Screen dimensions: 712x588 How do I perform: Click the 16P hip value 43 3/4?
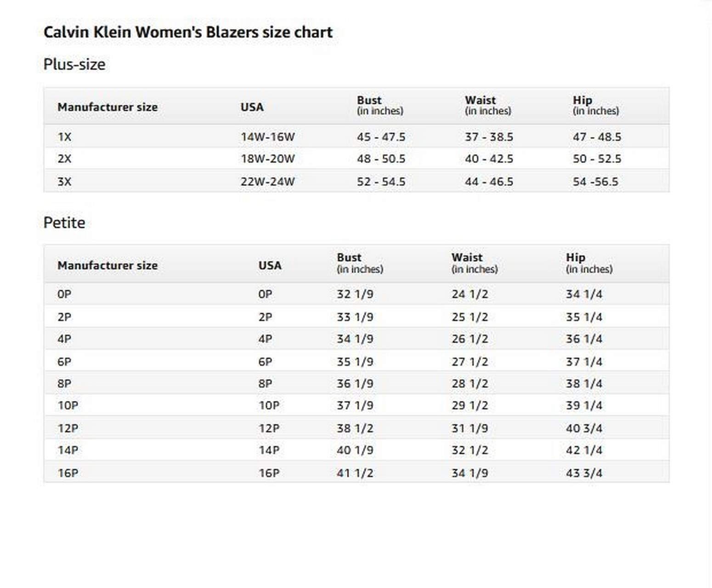[584, 473]
